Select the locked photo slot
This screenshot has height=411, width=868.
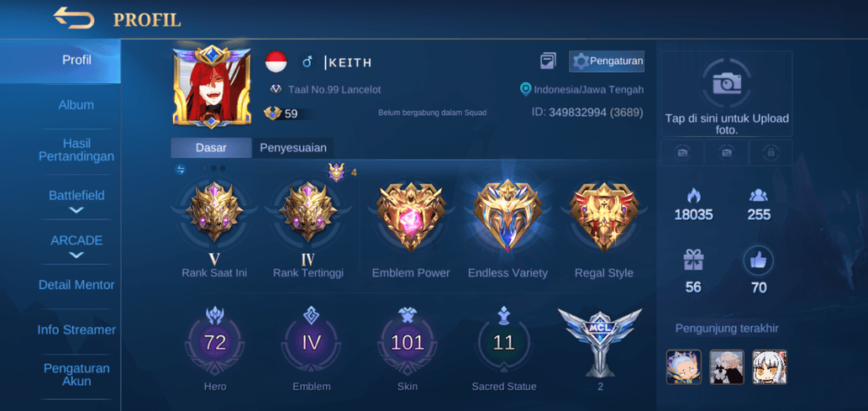(771, 152)
